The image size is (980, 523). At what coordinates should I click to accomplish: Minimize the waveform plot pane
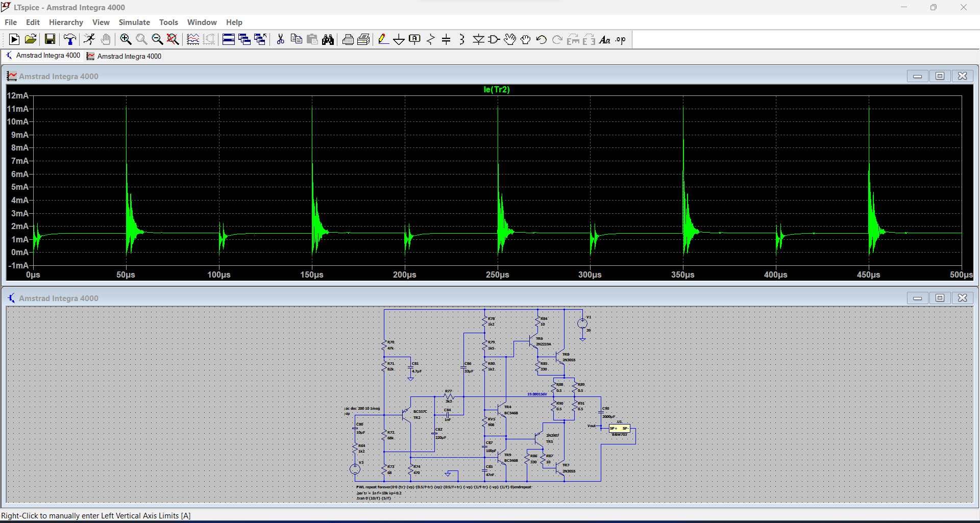tap(917, 76)
